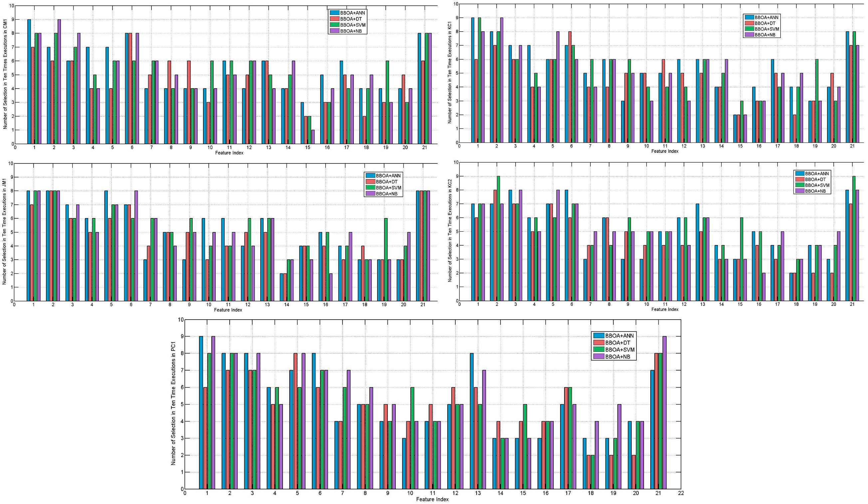This screenshot has width=868, height=504.
Task: Click Feature Index axis label under KC1 chart
Action: pyautogui.click(x=665, y=151)
